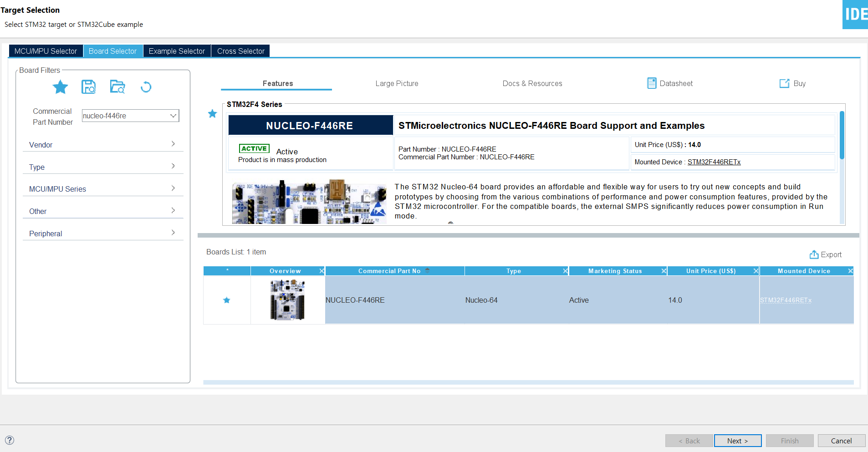Open the Buy link

point(792,83)
